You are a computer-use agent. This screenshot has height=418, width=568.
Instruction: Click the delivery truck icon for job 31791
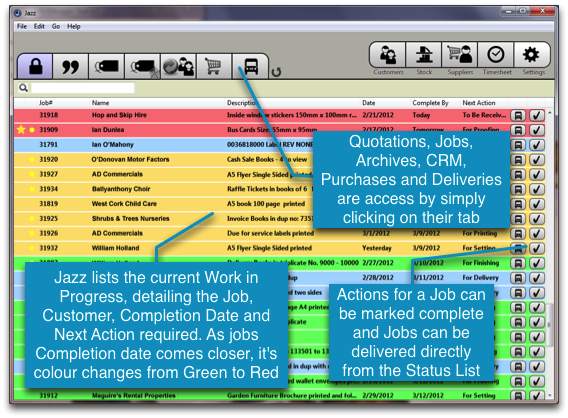(x=518, y=145)
